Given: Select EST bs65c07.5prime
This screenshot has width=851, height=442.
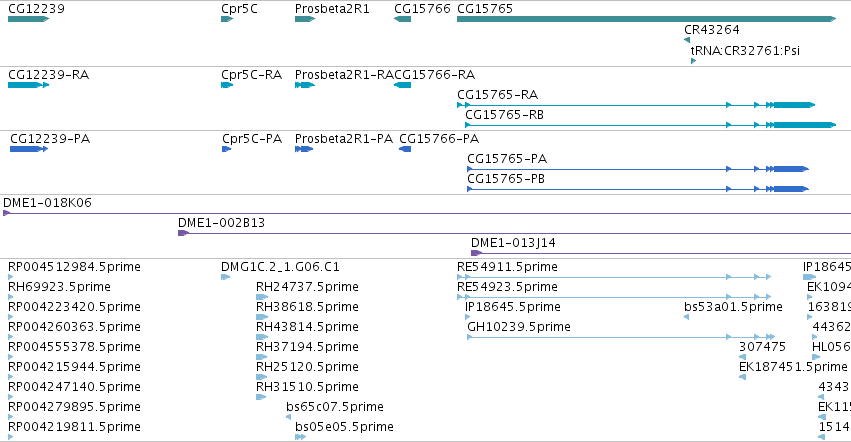Looking at the screenshot, I should [335, 407].
